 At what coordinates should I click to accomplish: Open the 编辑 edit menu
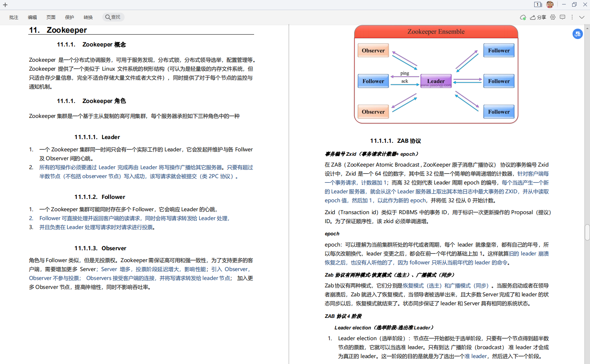[x=32, y=17]
